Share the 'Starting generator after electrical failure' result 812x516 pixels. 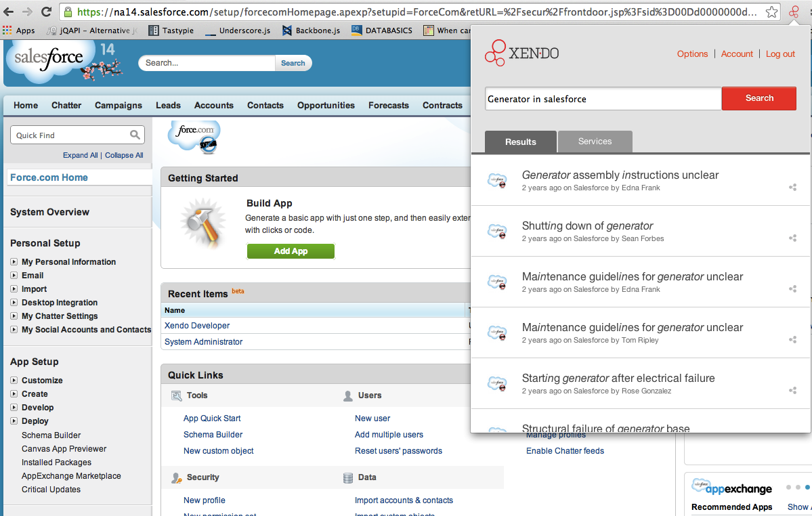click(x=792, y=390)
